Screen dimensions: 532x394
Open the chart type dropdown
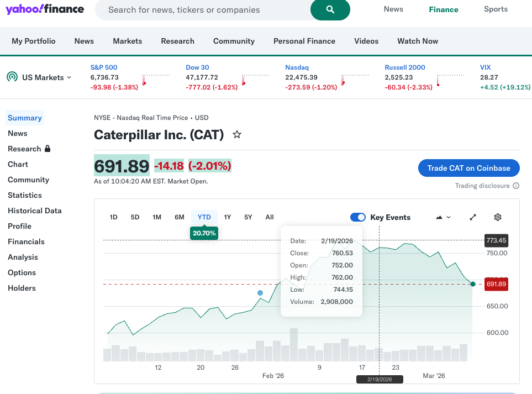point(443,217)
